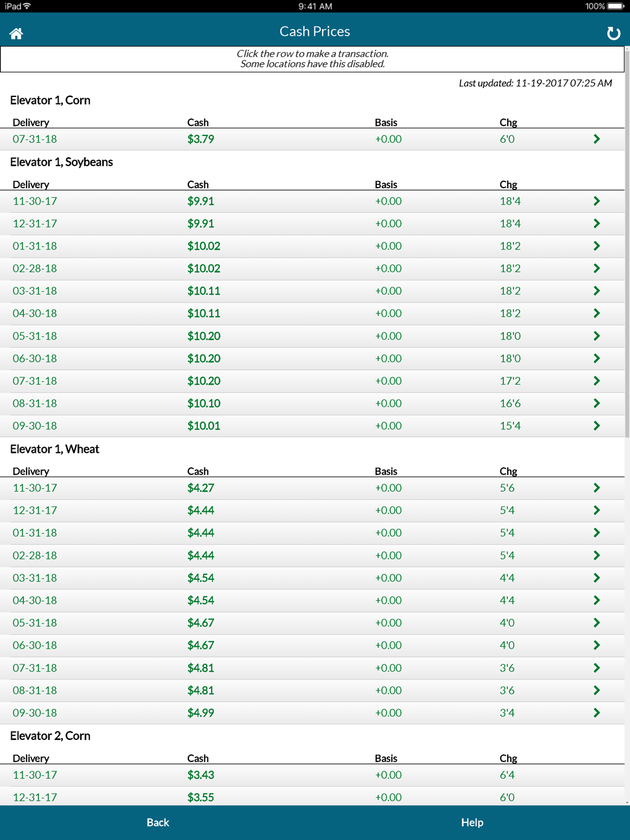Open chevron for Soybeans 09-30-18 row
The image size is (630, 840).
pos(597,426)
